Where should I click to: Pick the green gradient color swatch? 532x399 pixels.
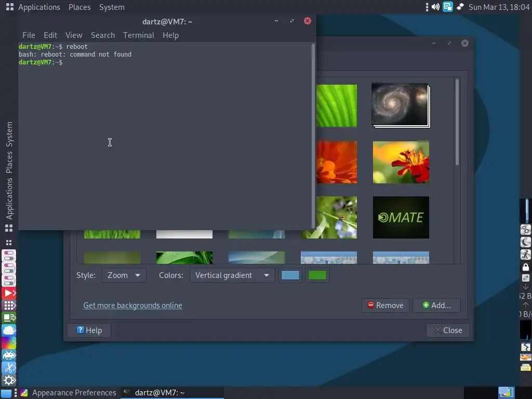tap(317, 275)
